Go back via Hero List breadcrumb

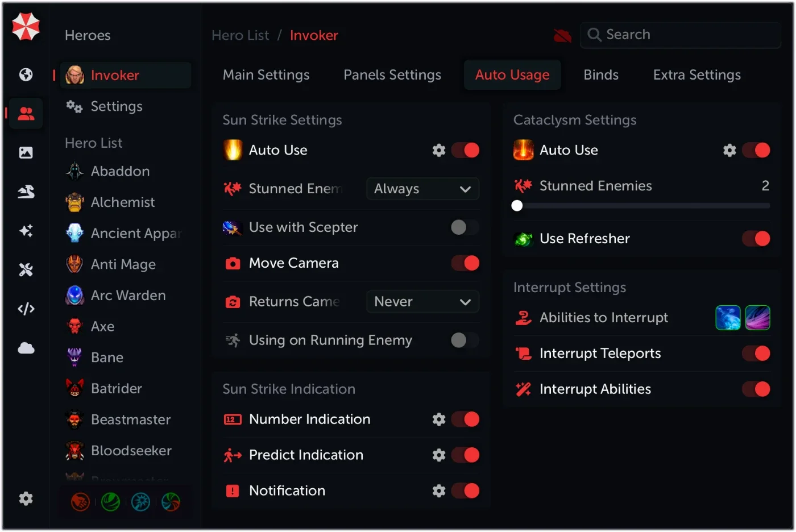pyautogui.click(x=241, y=35)
